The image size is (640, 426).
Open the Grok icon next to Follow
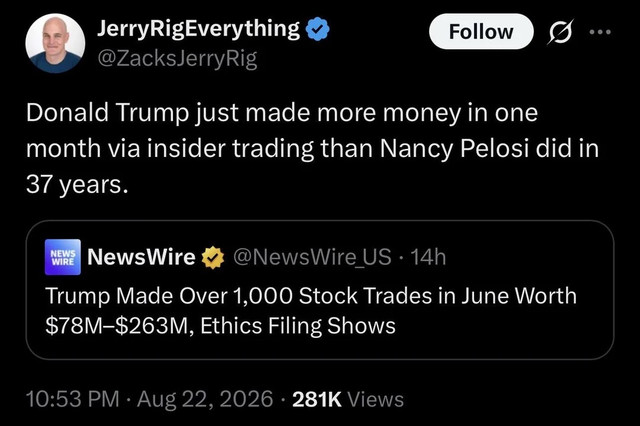pyautogui.click(x=560, y=31)
